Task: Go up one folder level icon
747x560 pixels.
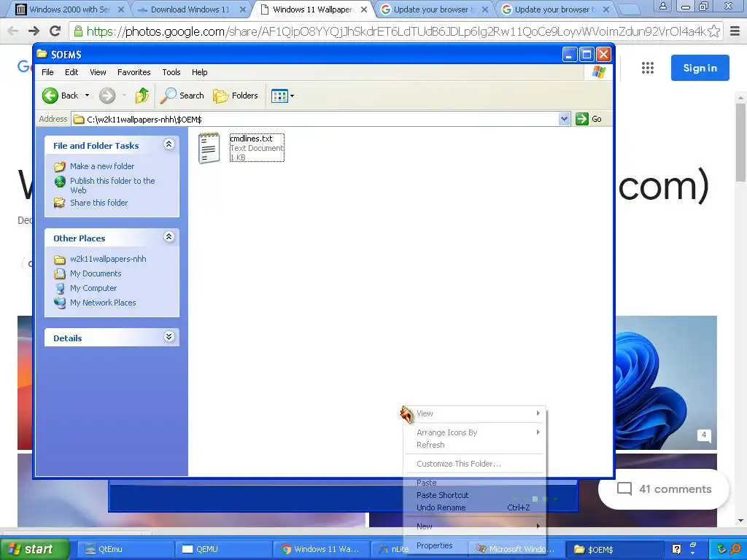Action: pos(142,96)
